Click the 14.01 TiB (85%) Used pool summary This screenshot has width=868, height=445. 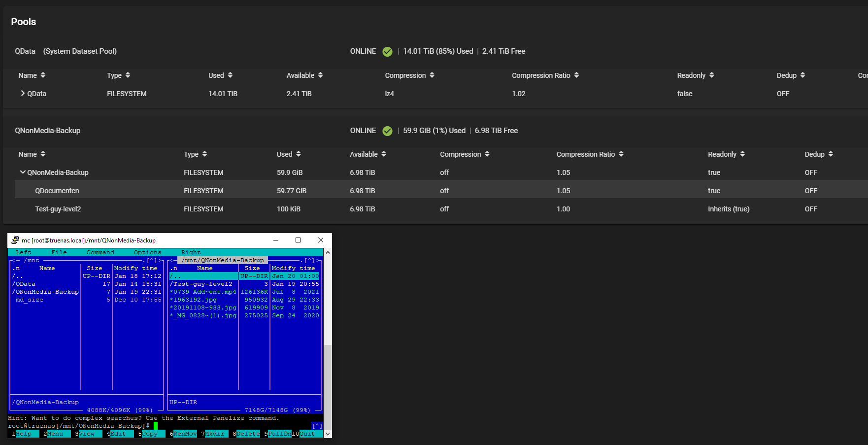[438, 51]
